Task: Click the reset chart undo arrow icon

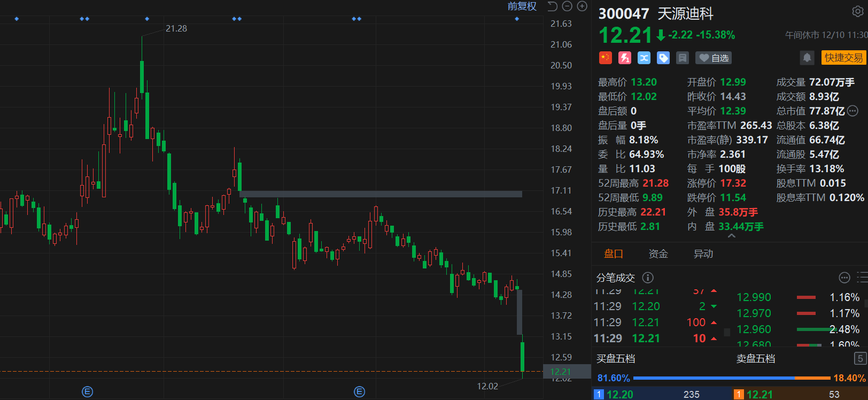Action: (553, 6)
